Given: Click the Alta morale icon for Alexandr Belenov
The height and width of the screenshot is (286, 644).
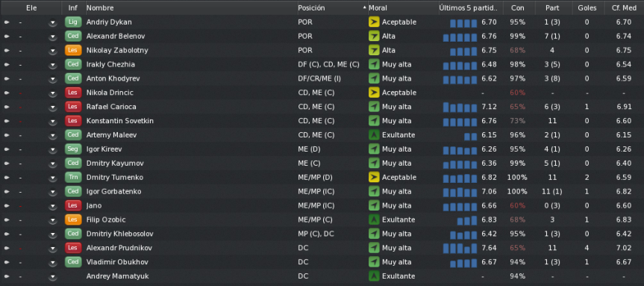Looking at the screenshot, I should [374, 36].
